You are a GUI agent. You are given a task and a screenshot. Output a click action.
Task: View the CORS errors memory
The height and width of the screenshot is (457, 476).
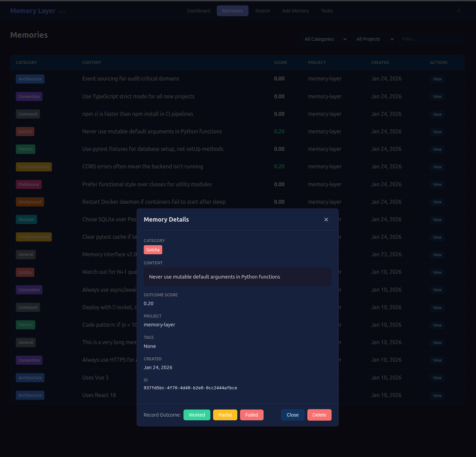pos(437,167)
